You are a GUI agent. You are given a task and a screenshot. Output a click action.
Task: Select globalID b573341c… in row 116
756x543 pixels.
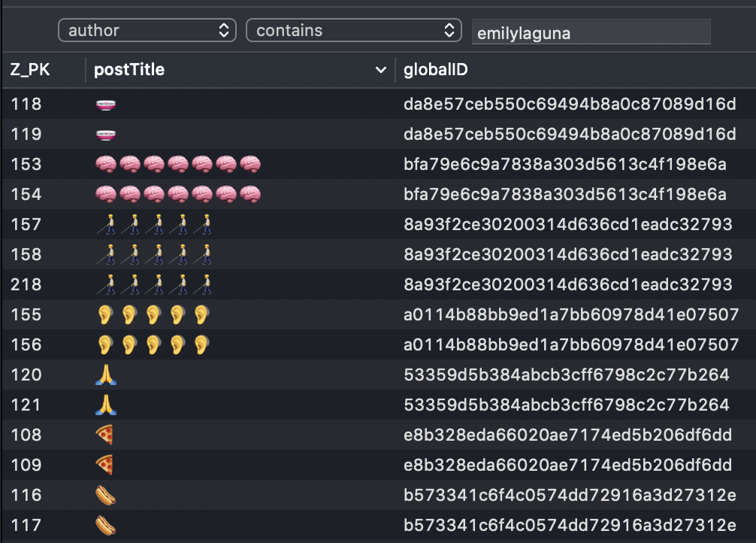[570, 495]
